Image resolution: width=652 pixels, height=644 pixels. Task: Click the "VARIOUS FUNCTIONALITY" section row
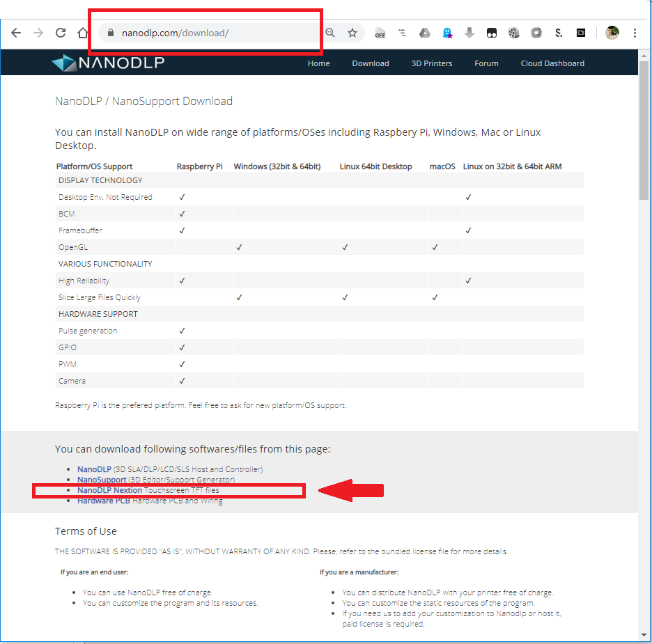[x=319, y=264]
